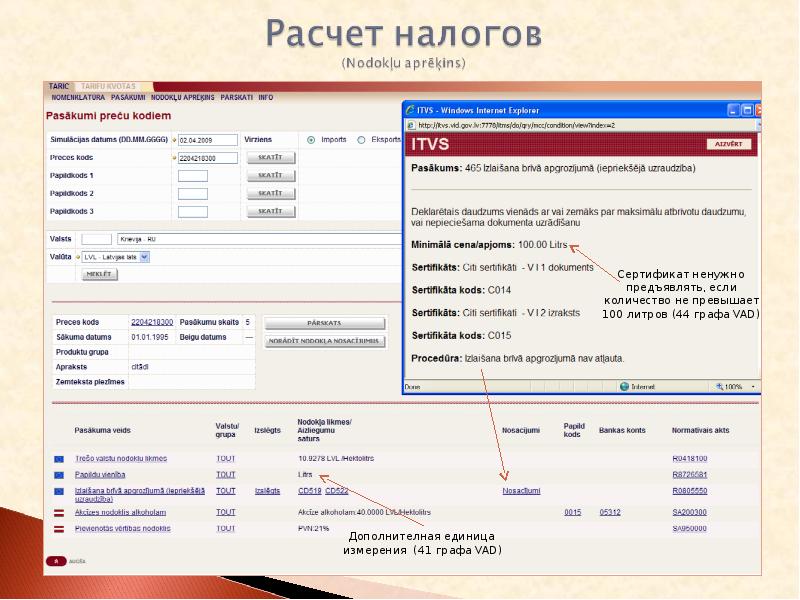This screenshot has width=800, height=600.
Task: Open the Nosacījumi conditions link
Action: tap(521, 491)
